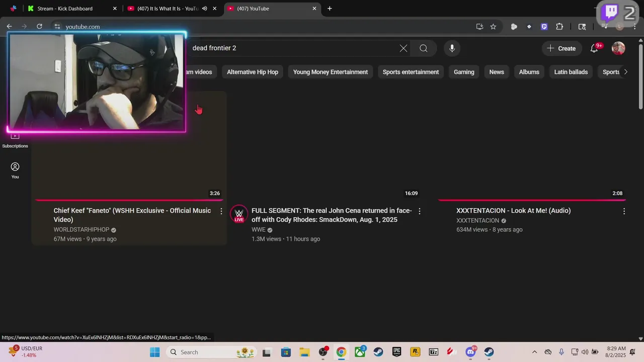644x362 pixels.
Task: Open Chrome media control icon
Action: pyautogui.click(x=605, y=27)
